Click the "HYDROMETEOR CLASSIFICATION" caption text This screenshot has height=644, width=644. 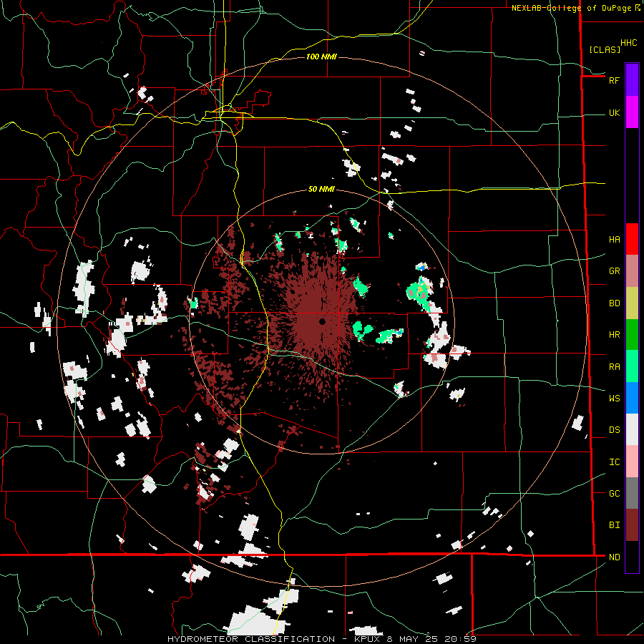[251, 639]
